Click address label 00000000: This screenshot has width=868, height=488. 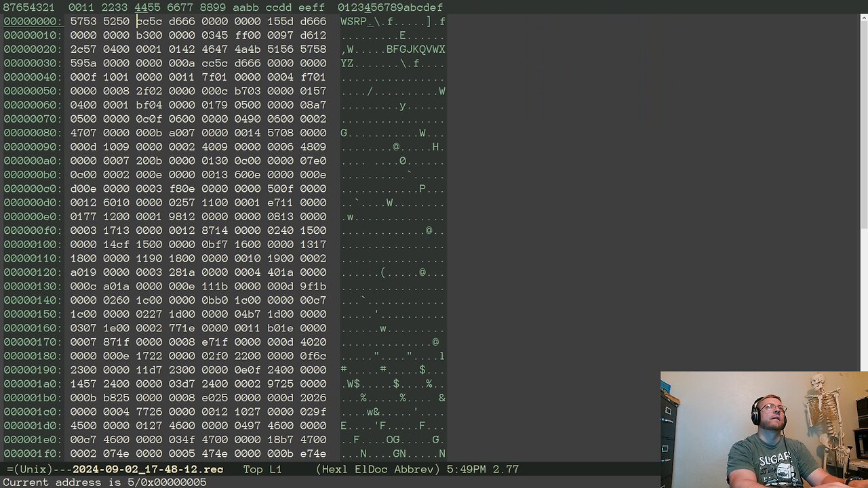33,22
